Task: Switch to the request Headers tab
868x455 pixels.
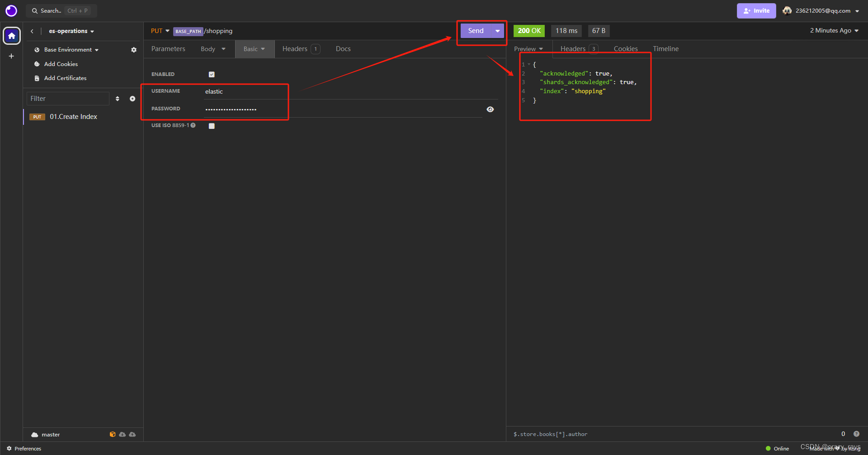Action: pos(301,49)
